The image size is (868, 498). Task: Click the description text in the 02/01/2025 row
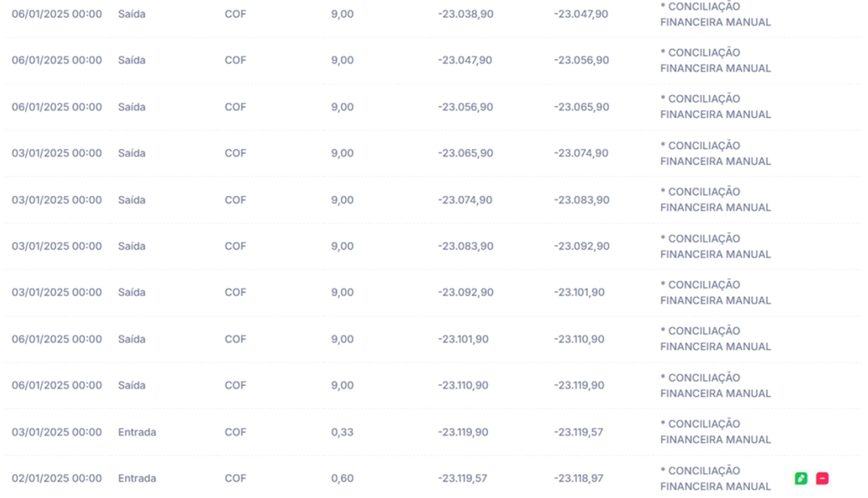tap(715, 478)
